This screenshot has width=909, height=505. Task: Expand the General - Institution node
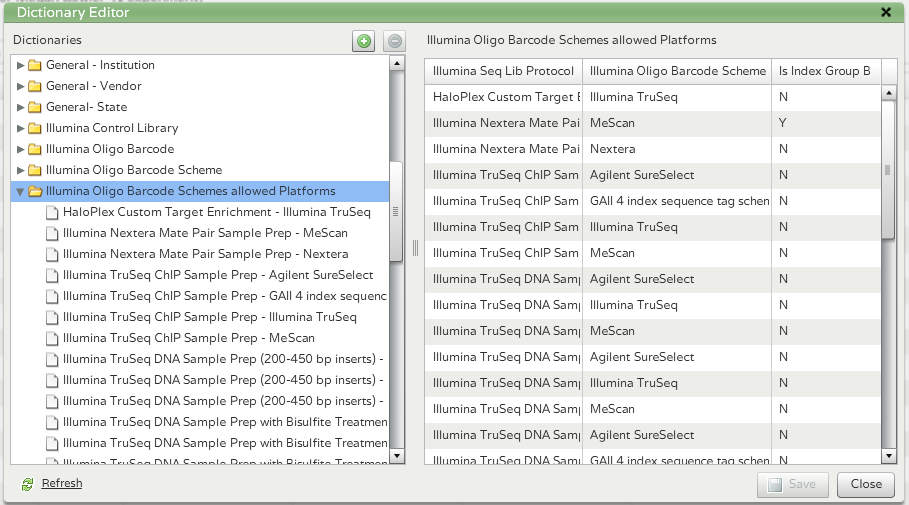click(20, 65)
